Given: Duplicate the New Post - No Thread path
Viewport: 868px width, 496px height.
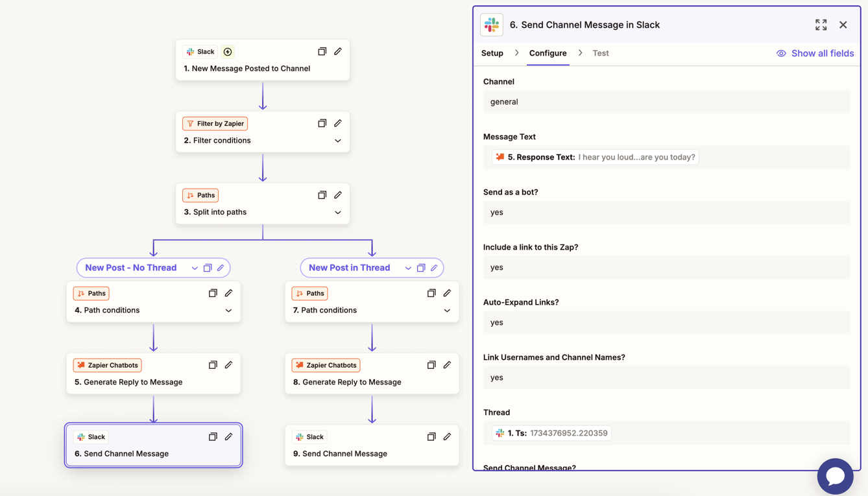Looking at the screenshot, I should [208, 268].
